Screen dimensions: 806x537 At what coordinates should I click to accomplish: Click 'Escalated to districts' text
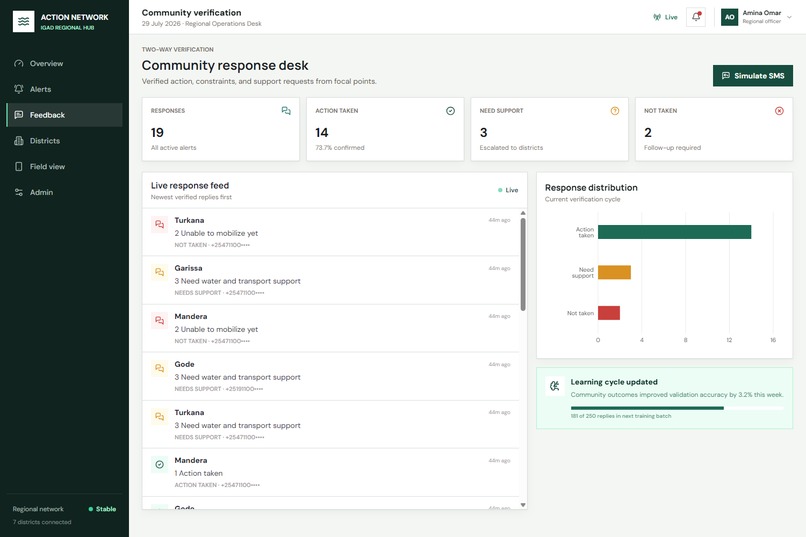(511, 147)
